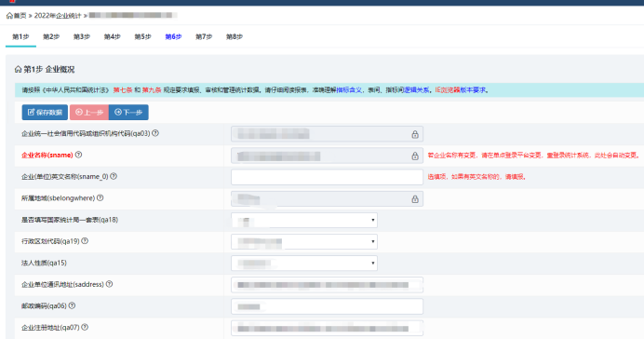Viewport: 644px width, 339px height.
Task: Click the 下一步 button
Action: pyautogui.click(x=128, y=112)
